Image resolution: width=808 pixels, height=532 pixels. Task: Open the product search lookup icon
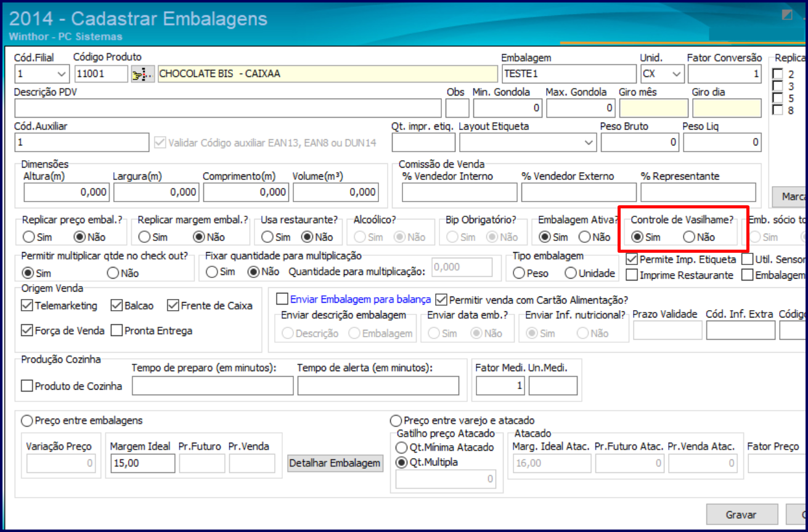(x=142, y=75)
